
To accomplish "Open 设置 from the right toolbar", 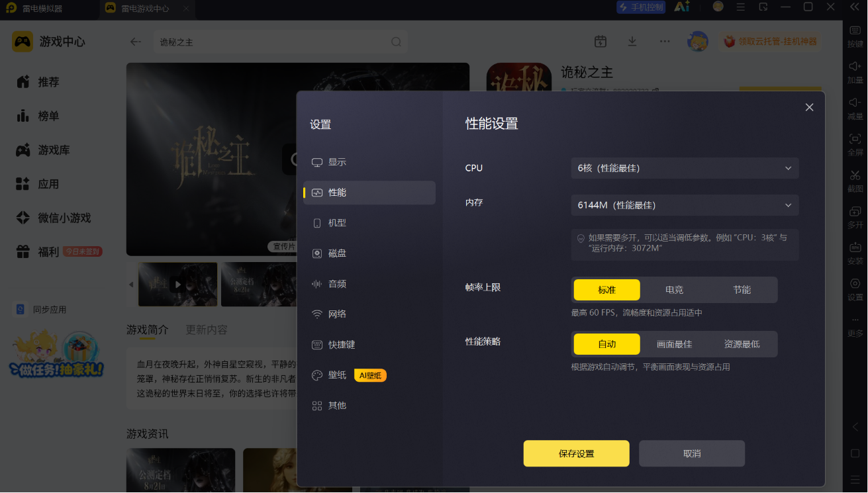I will (x=855, y=289).
